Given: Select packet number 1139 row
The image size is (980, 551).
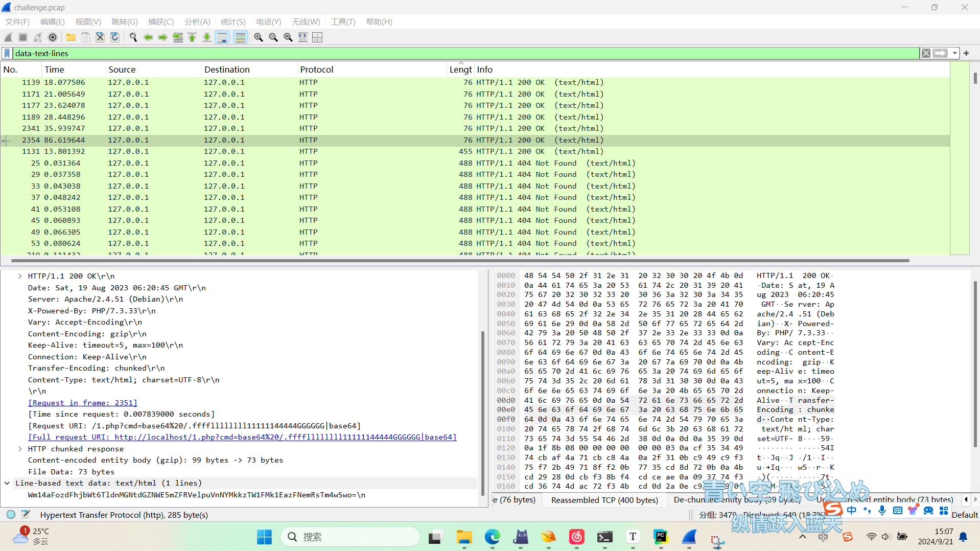Looking at the screenshot, I should (475, 82).
